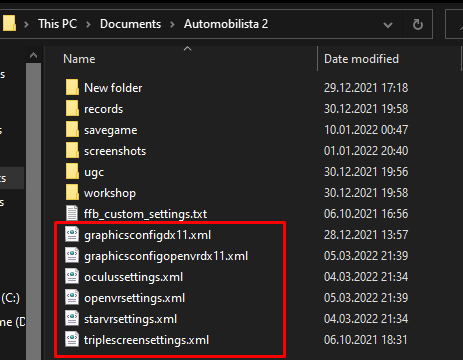Click the screenshots folder icon
This screenshot has width=463, height=360.
click(72, 151)
